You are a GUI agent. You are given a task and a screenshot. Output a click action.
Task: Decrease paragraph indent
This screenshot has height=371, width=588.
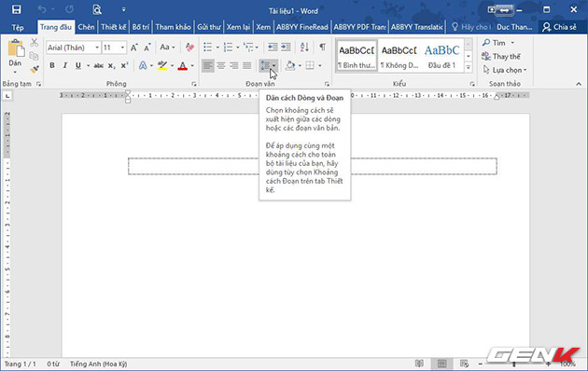click(273, 48)
